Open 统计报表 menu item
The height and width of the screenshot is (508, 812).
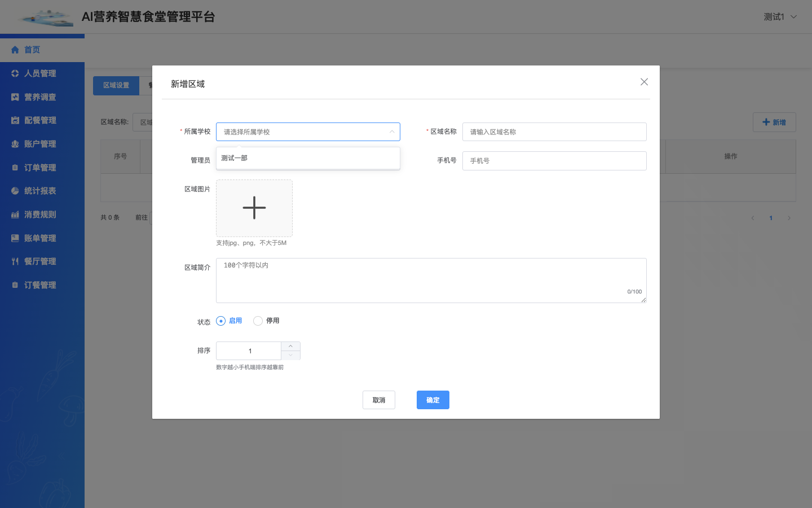pyautogui.click(x=42, y=191)
